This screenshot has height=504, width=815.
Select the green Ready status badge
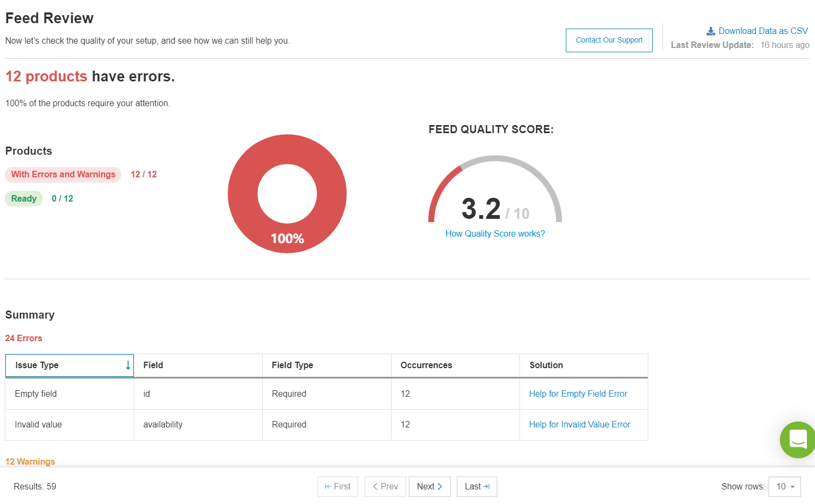24,199
